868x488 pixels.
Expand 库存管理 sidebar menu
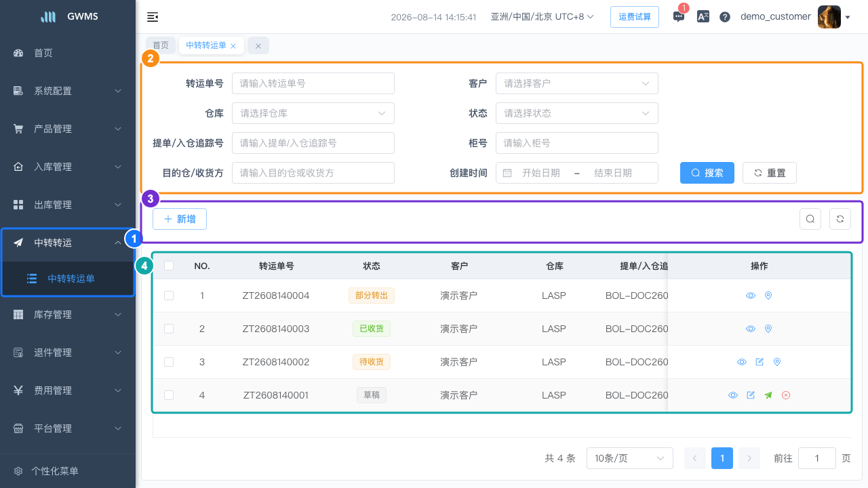(68, 314)
